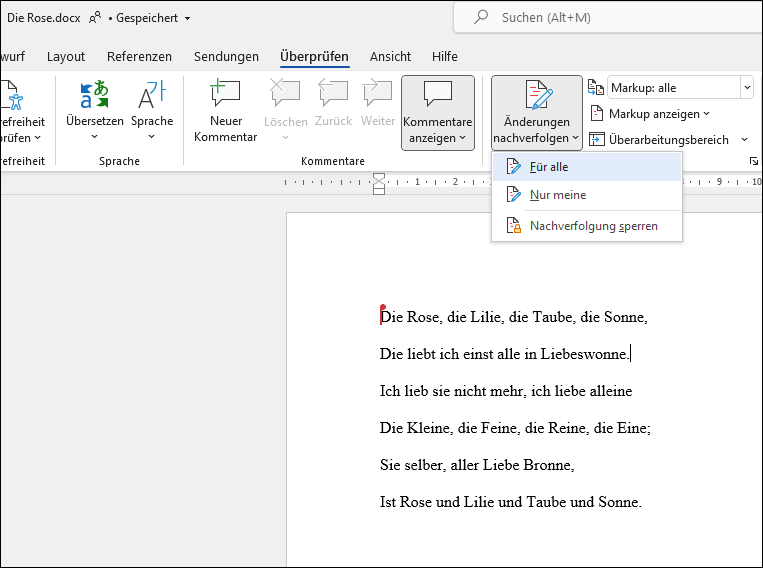Click the Löschen comment icon
The height and width of the screenshot is (568, 763).
point(285,92)
